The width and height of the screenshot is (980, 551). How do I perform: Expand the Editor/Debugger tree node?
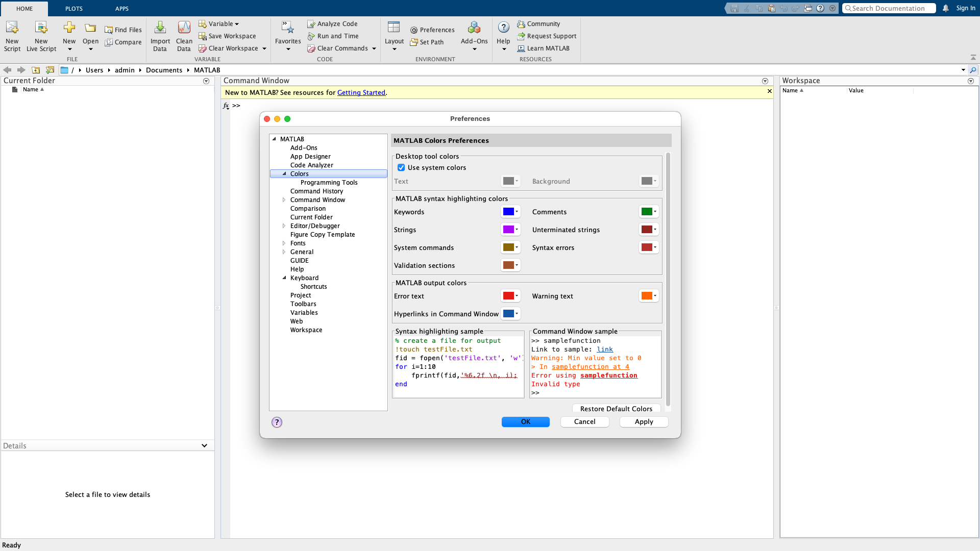[x=284, y=226]
